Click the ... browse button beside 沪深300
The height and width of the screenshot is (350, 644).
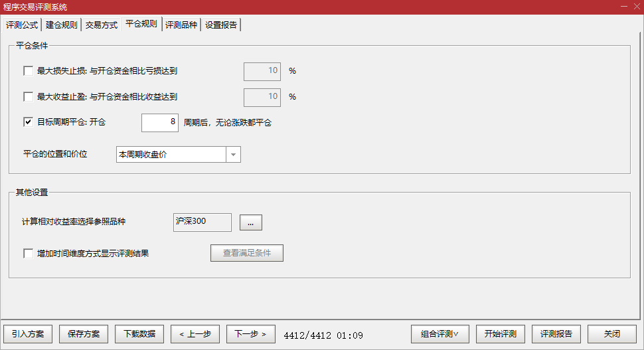(251, 222)
